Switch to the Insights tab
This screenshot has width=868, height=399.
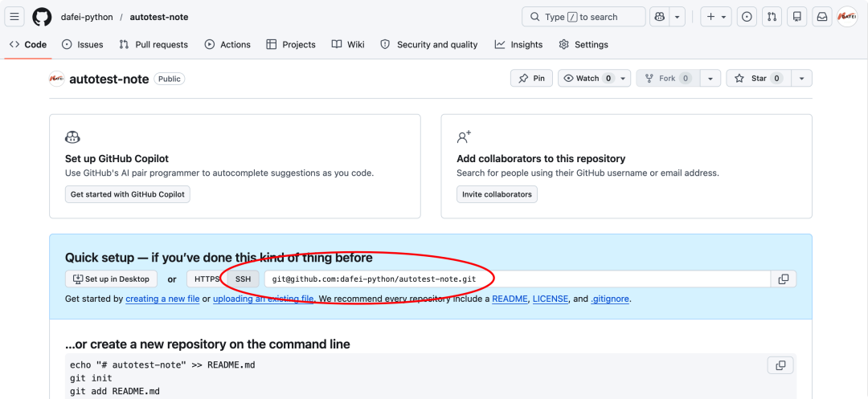point(518,45)
